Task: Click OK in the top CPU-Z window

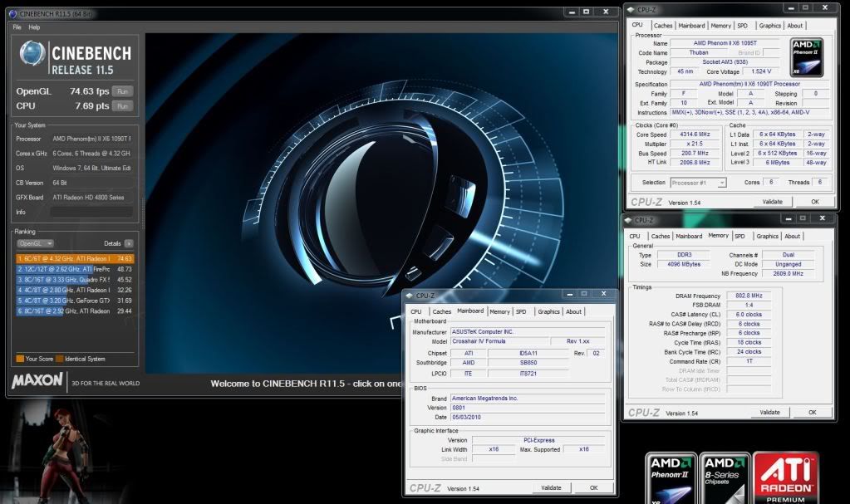Action: coord(815,202)
